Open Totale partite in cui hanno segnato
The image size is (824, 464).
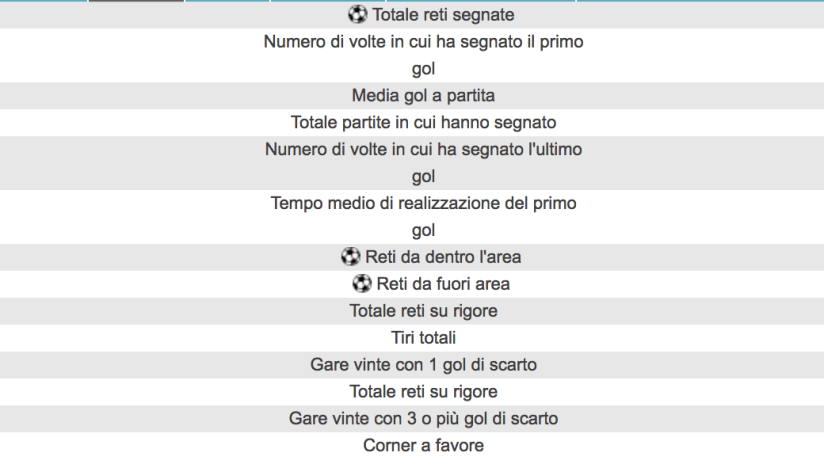(x=423, y=123)
